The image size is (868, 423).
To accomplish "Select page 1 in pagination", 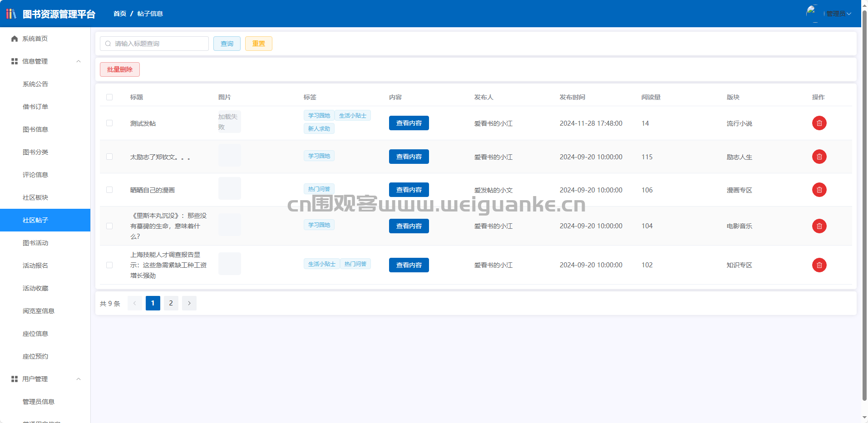I will [153, 303].
